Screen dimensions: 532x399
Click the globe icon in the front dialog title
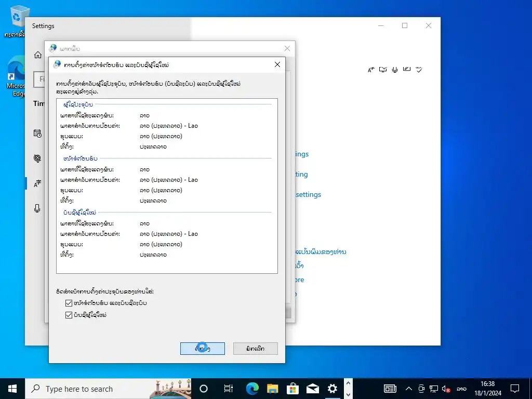[57, 64]
